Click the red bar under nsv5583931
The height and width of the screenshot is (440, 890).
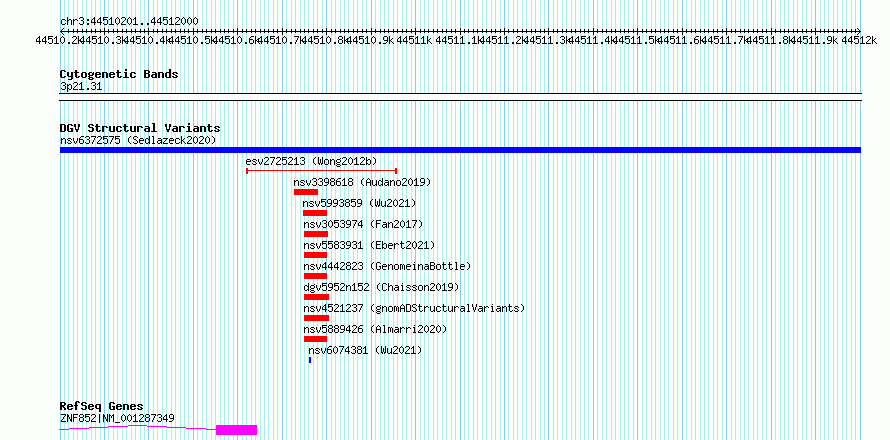(316, 255)
